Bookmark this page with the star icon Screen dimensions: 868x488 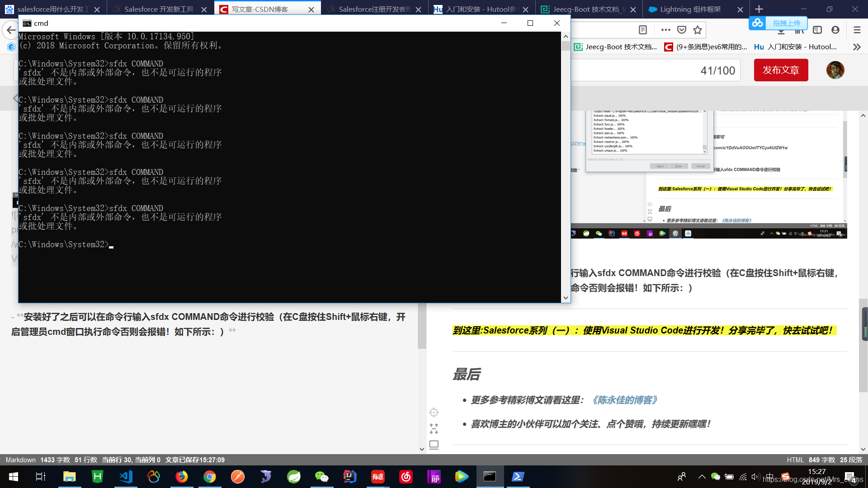(x=698, y=30)
